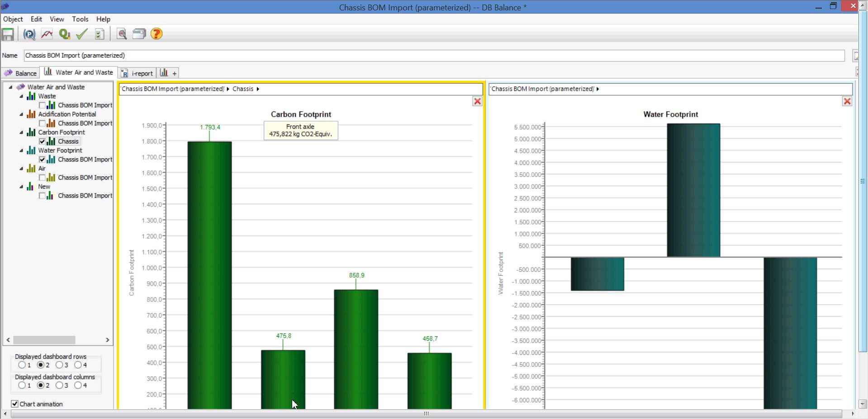Click the green checkmark toolbar icon
Viewport: 868px width, 419px height.
pyautogui.click(x=82, y=34)
